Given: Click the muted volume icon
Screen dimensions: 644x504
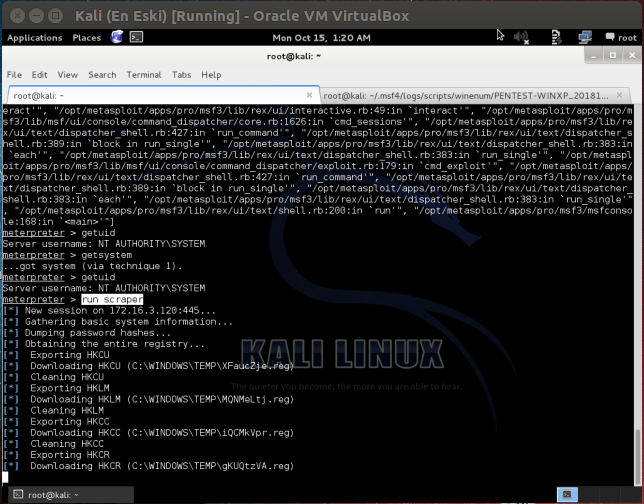Looking at the screenshot, I should point(521,37).
